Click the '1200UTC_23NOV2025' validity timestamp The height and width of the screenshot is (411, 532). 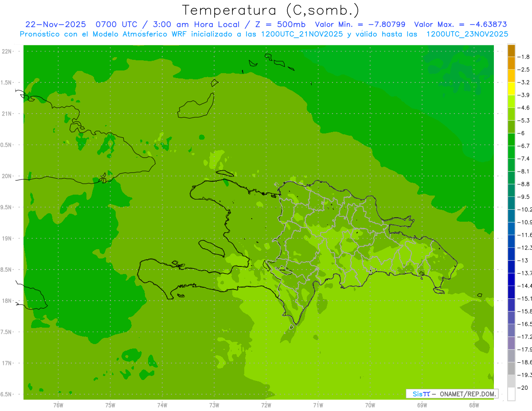point(467,34)
